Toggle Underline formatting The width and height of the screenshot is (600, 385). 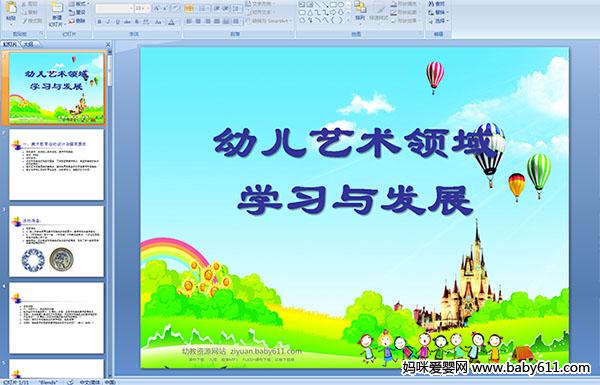(x=117, y=22)
